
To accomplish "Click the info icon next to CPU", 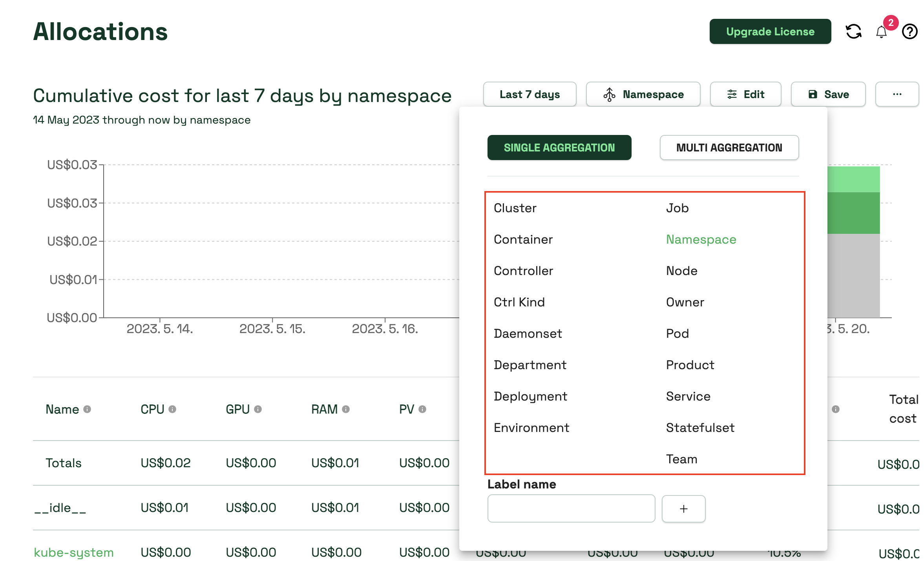I will [172, 409].
